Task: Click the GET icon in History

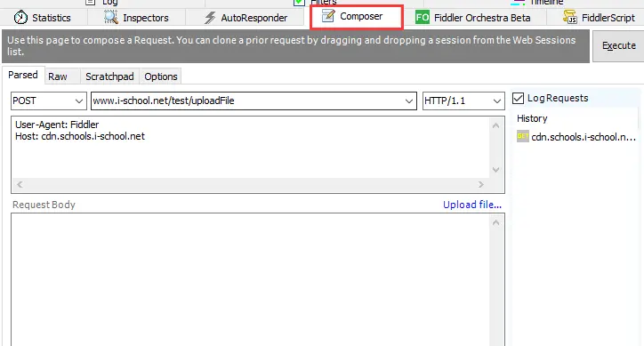Action: click(x=522, y=136)
